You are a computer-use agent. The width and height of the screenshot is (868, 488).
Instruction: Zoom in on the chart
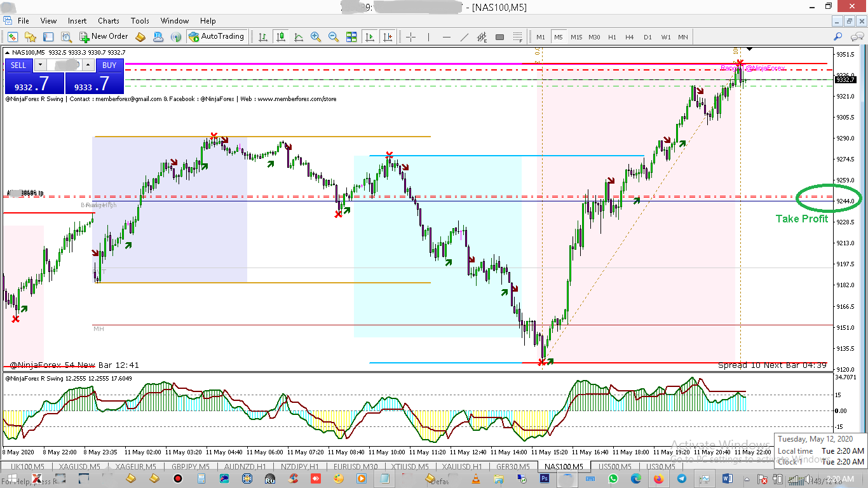pos(316,37)
